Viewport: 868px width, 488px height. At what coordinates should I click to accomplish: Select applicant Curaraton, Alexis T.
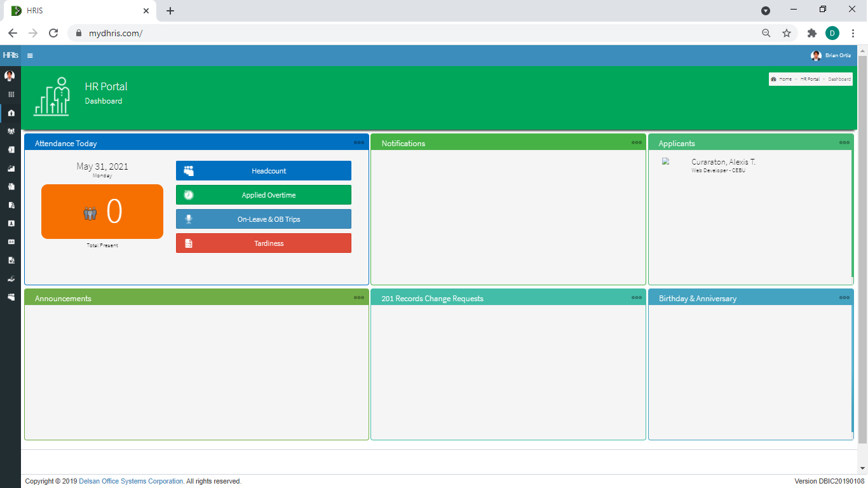coord(723,163)
